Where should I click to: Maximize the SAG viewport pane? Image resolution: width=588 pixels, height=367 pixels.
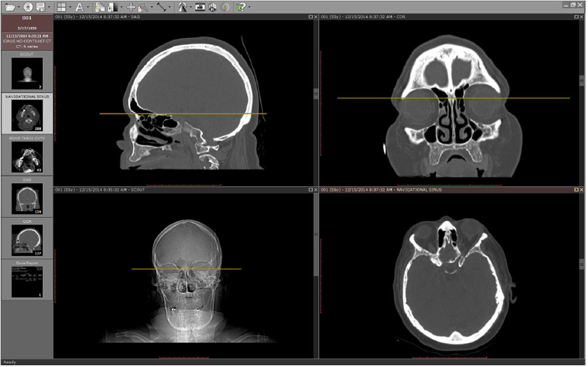coord(311,17)
